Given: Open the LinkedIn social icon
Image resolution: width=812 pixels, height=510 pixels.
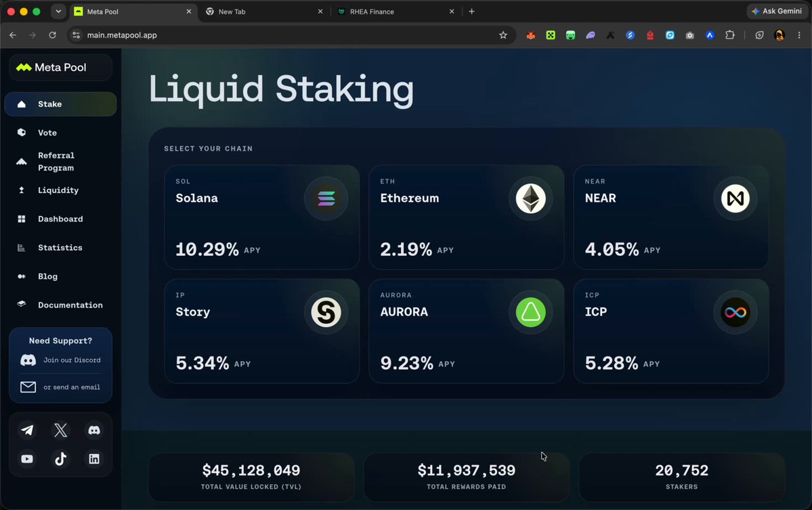Looking at the screenshot, I should tap(94, 459).
